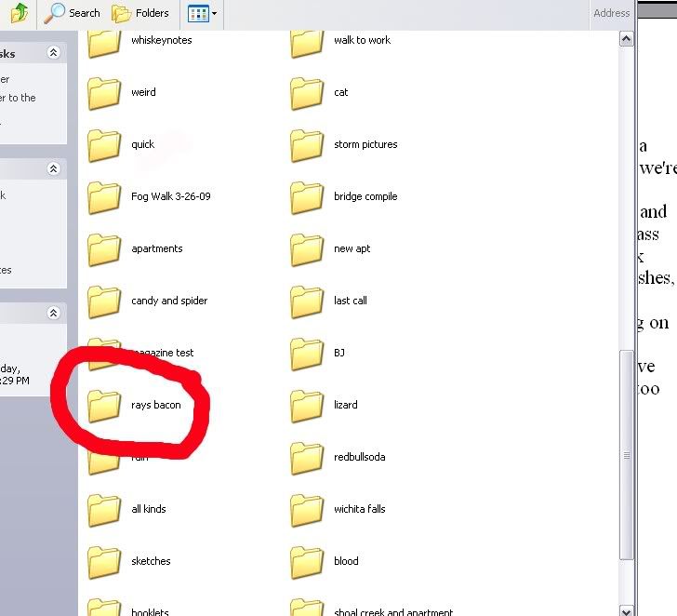Click the green Up folder icon
This screenshot has width=677, height=616.
click(x=20, y=13)
